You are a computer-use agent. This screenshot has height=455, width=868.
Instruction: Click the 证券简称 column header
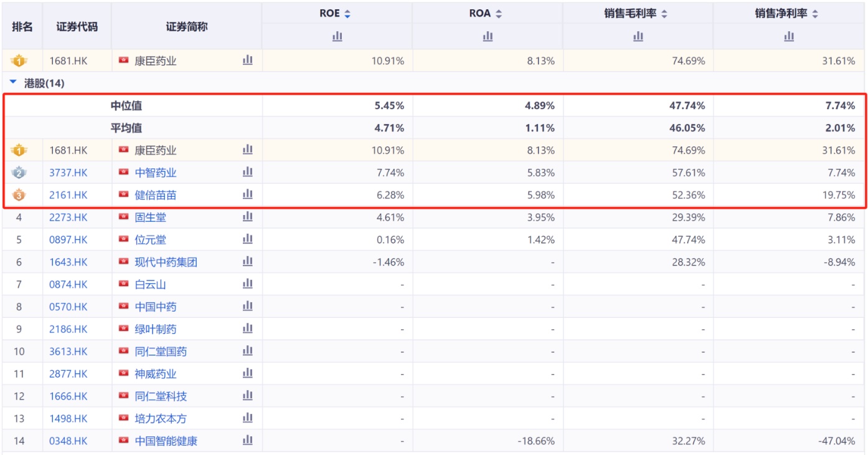187,26
